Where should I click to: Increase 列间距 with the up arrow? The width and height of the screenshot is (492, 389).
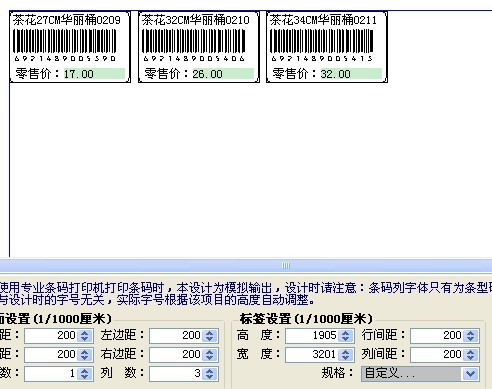[470, 351]
